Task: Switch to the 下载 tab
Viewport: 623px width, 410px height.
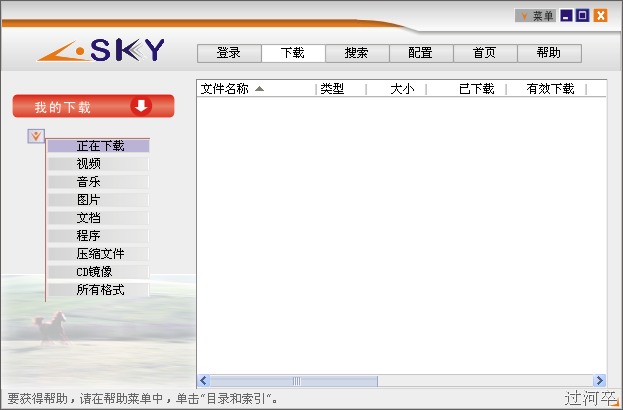Action: click(293, 53)
